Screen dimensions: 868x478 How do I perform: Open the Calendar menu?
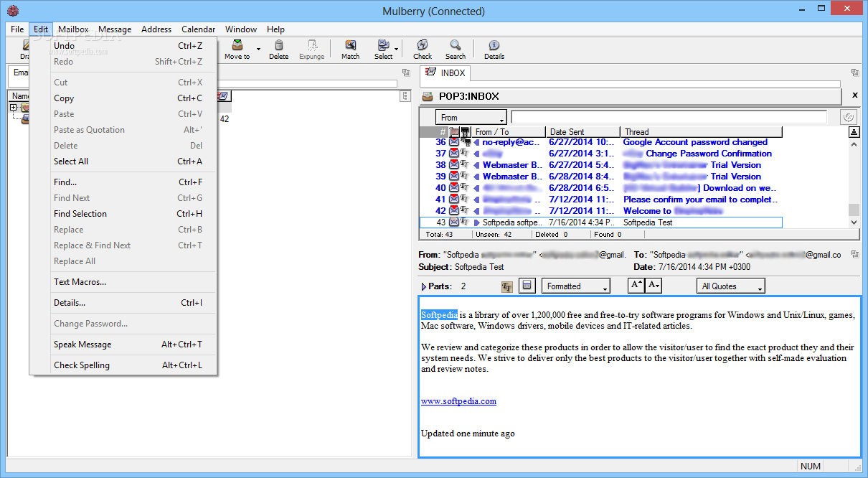coord(198,29)
